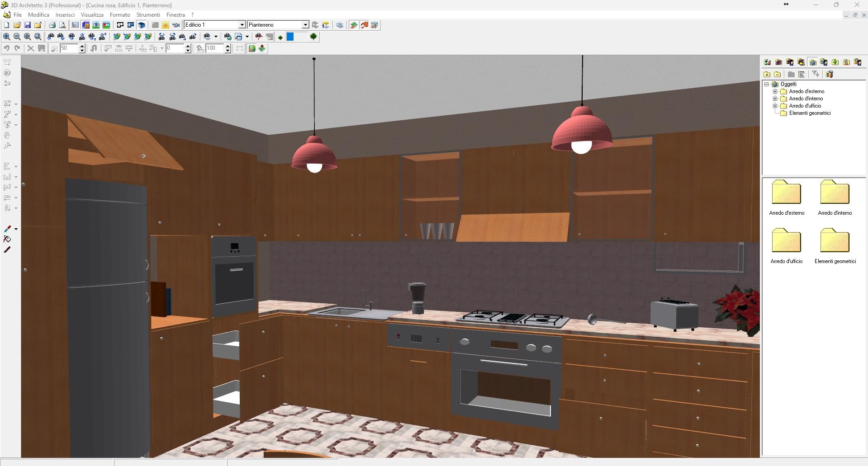Click the large green tree icon
868x466 pixels.
click(313, 37)
